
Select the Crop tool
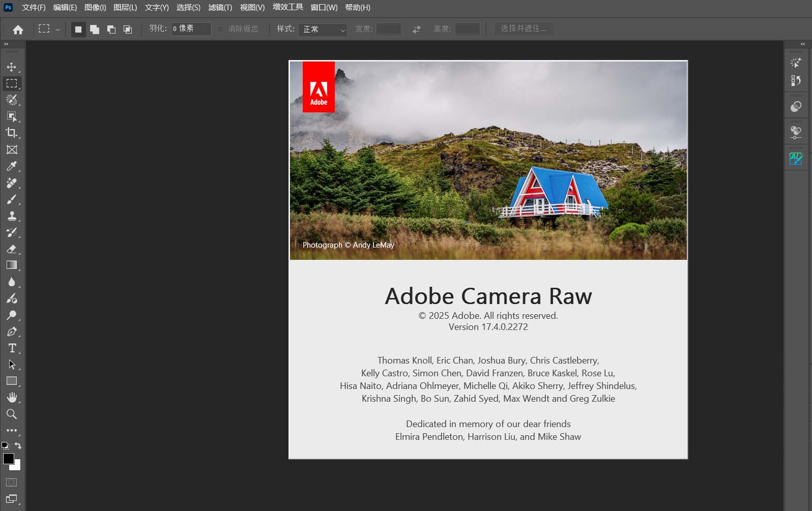pyautogui.click(x=12, y=133)
